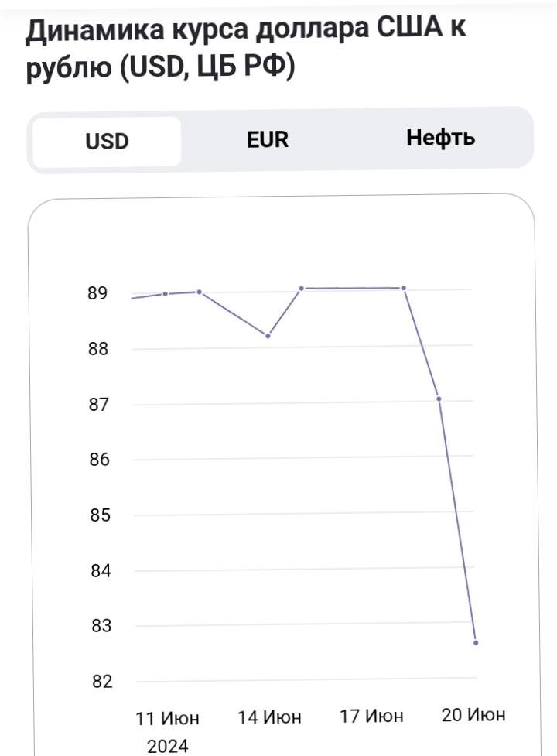Click the 87 value on vertical axis
Screen dimensions: 557x756
coord(99,404)
